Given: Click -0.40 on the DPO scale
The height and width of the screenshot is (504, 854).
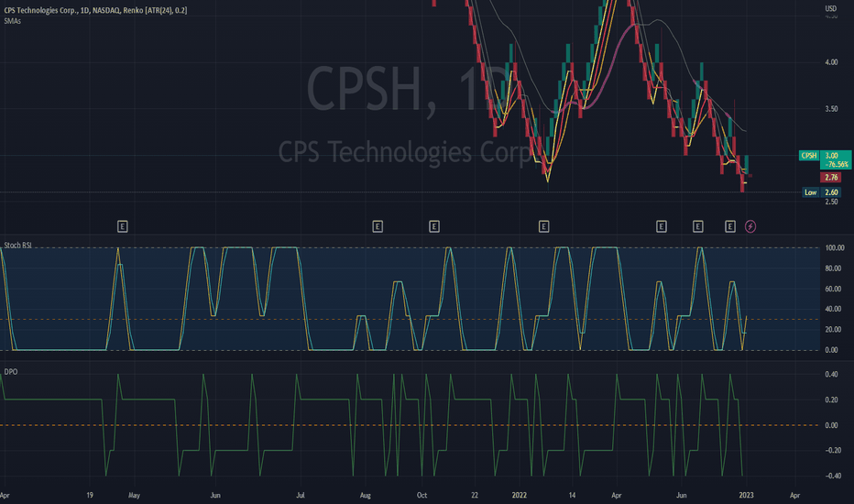Looking at the screenshot, I should point(833,476).
